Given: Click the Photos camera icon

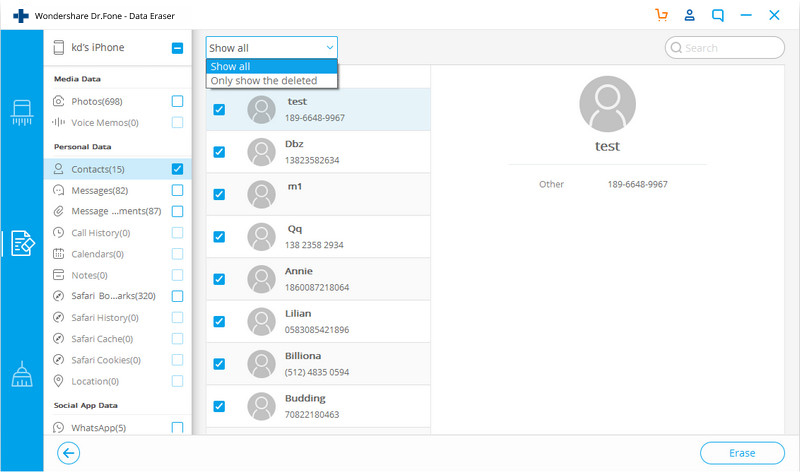Looking at the screenshot, I should coord(59,101).
